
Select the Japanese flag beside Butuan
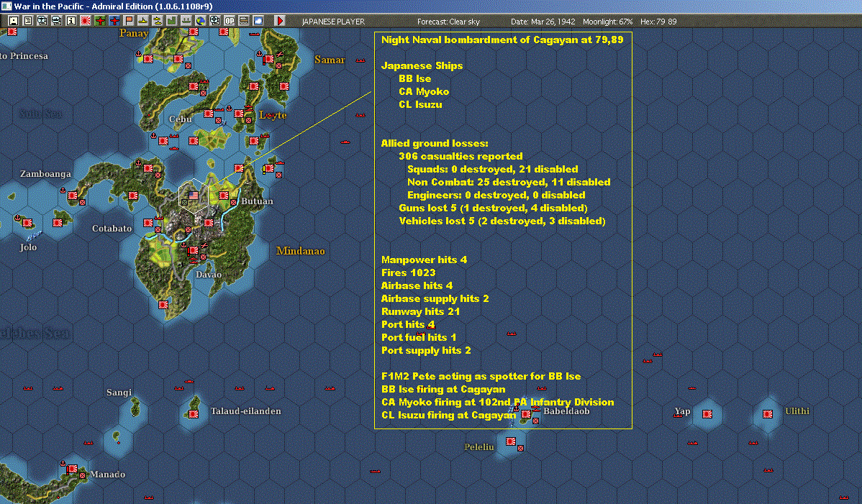(x=224, y=196)
